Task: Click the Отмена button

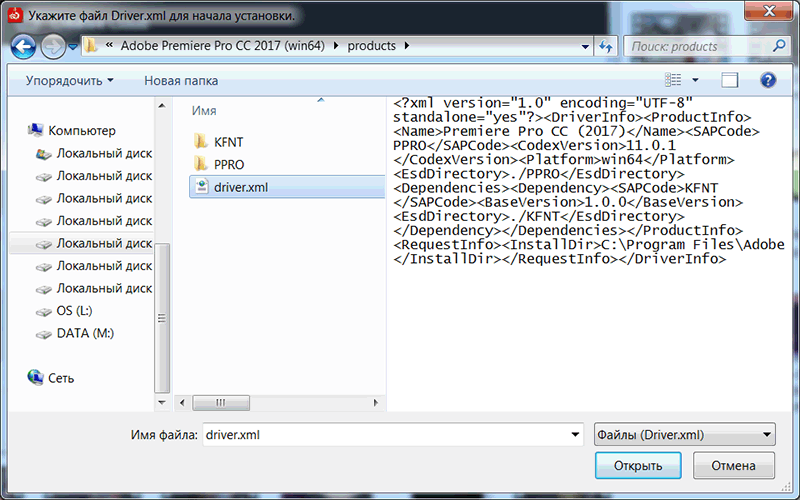Action: point(733,465)
